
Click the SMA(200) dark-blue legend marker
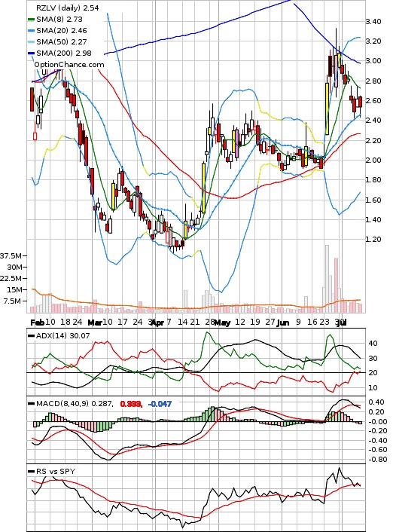[31, 54]
